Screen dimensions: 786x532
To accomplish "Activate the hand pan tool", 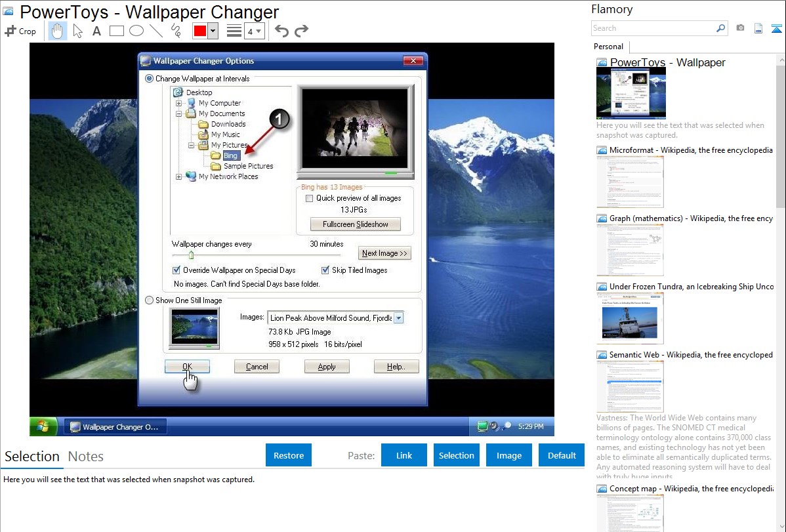I will point(57,31).
